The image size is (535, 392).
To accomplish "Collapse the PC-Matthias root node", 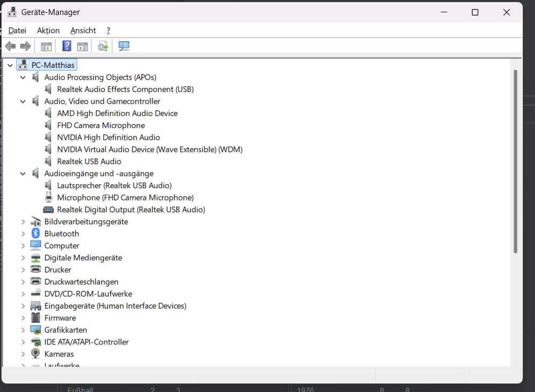I will pyautogui.click(x=10, y=65).
